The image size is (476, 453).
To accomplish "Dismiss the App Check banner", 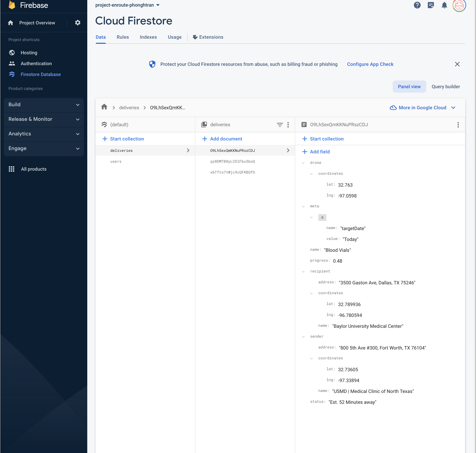I will point(457,64).
